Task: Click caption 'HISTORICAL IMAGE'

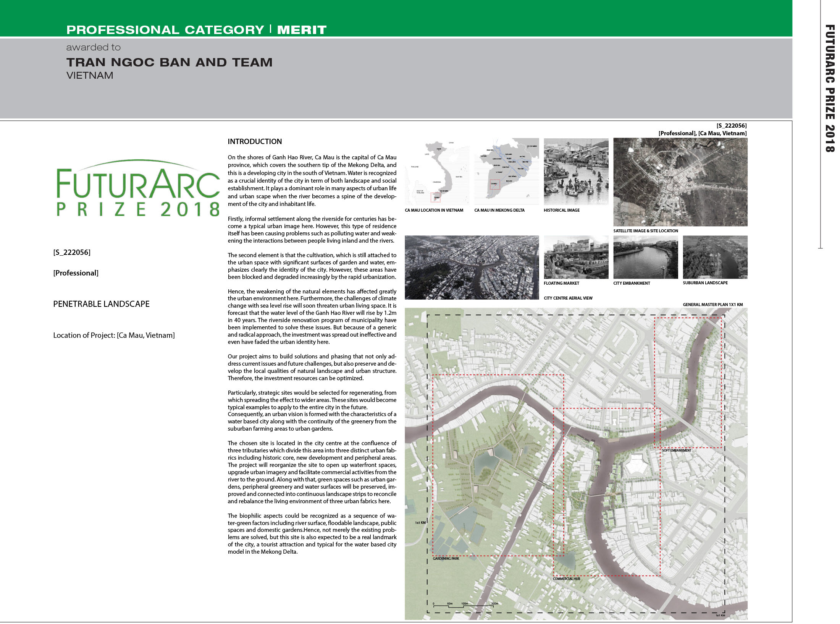Action: pyautogui.click(x=561, y=210)
